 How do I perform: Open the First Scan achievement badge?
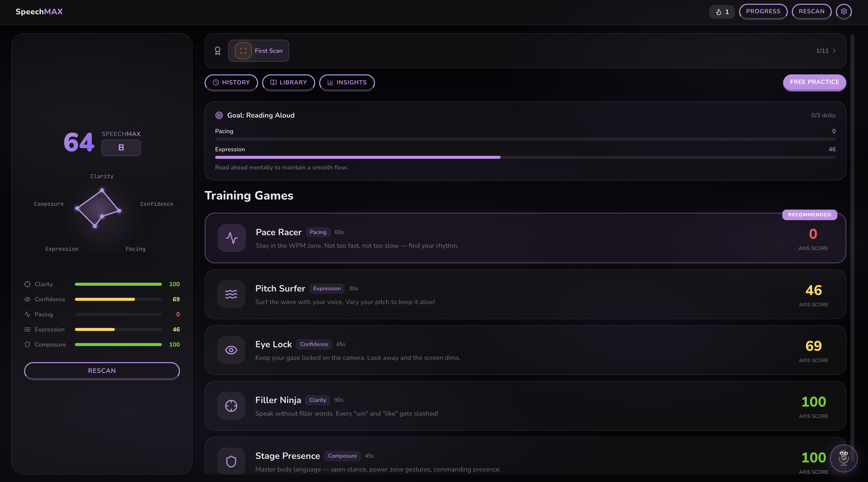(258, 51)
